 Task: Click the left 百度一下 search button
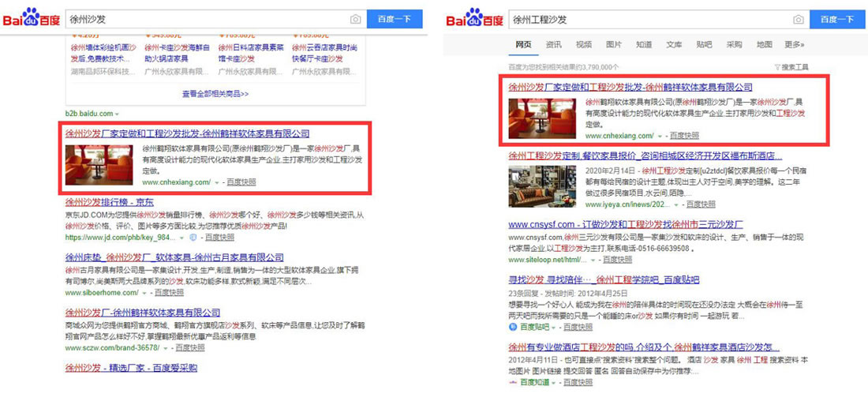pyautogui.click(x=395, y=19)
